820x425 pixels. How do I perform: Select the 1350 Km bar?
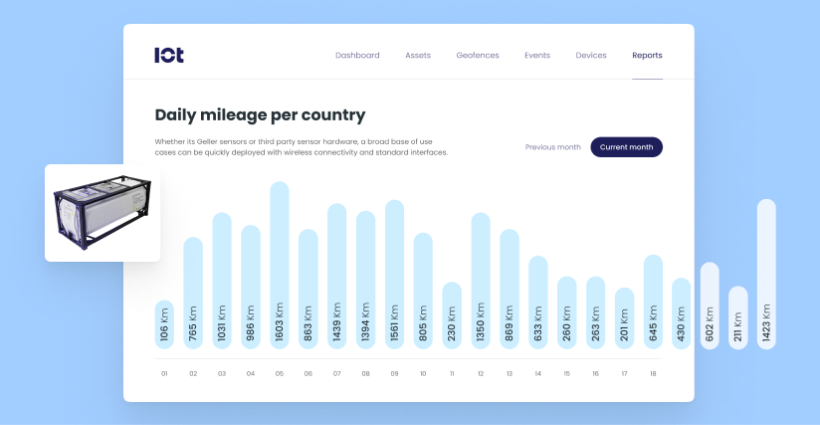[481, 280]
